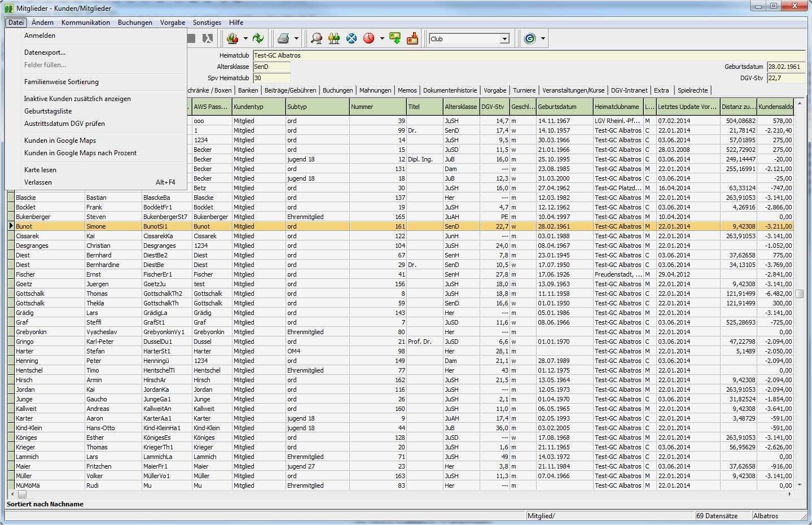Viewport: 812px width, 525px height.
Task: Click the red clock icon
Action: (369, 38)
